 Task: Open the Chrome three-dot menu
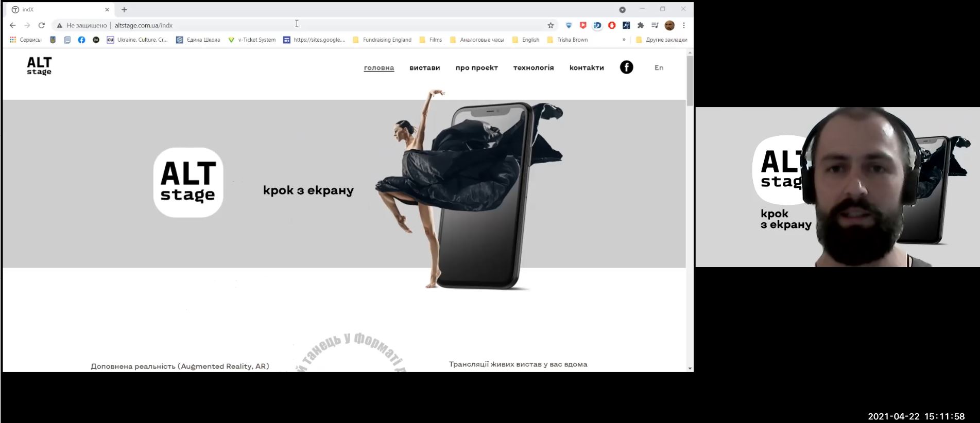(x=684, y=25)
